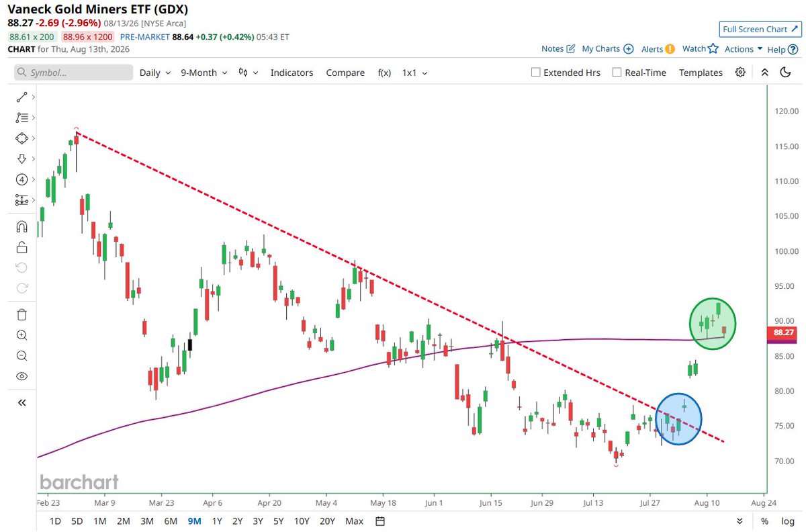Click the Vaneck Gold Miners ETF (GDX) title
Screen dimensions: 806x532
(98, 11)
